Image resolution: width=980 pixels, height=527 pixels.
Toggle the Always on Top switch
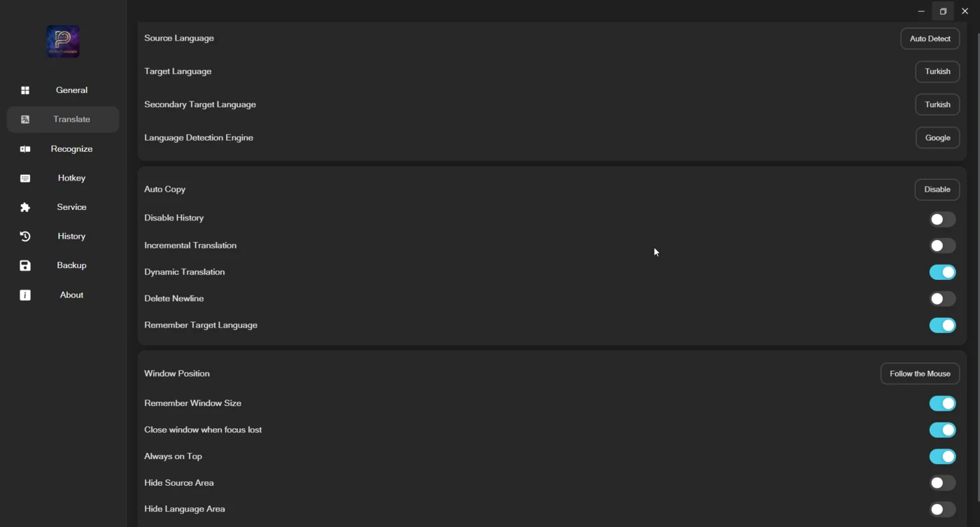[942, 456]
